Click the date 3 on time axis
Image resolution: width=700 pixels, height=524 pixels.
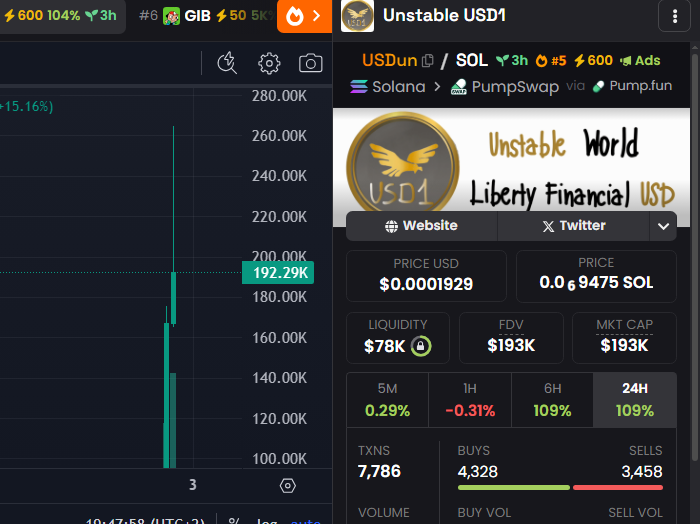(x=192, y=485)
